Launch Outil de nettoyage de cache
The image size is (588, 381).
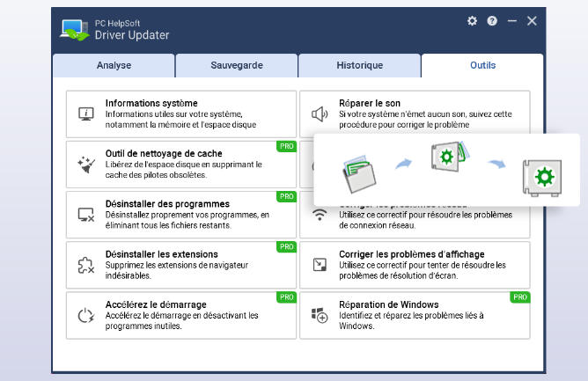click(181, 165)
